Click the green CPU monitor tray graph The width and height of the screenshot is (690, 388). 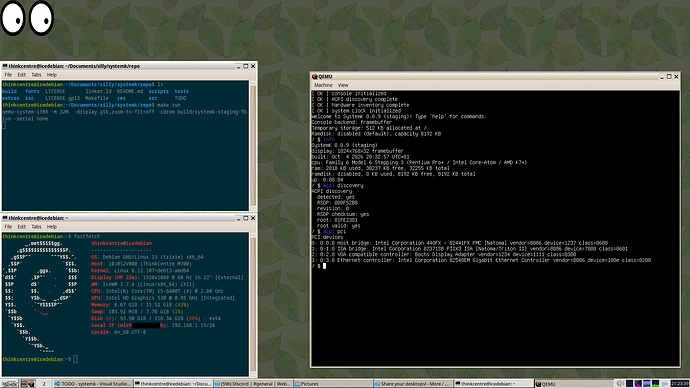[656, 384]
